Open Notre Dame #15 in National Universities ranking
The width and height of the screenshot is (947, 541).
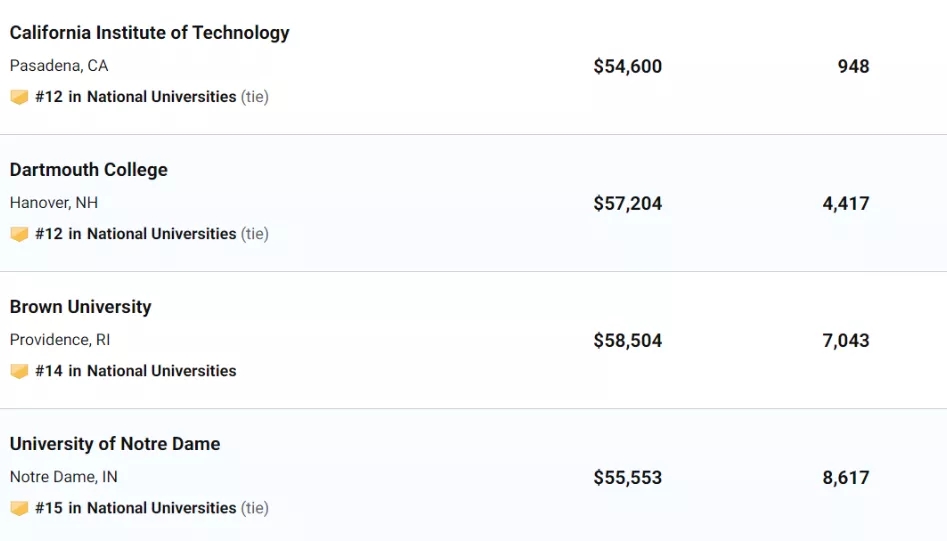(x=136, y=508)
